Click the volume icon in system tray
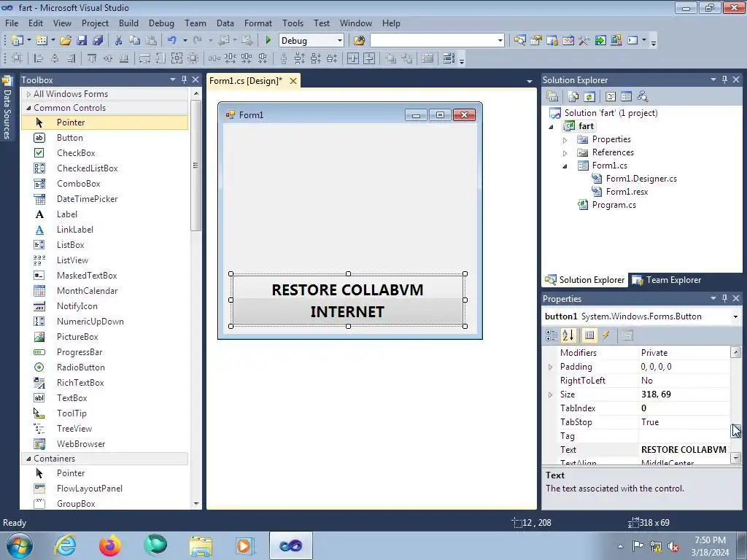The height and width of the screenshot is (560, 747). 673,547
